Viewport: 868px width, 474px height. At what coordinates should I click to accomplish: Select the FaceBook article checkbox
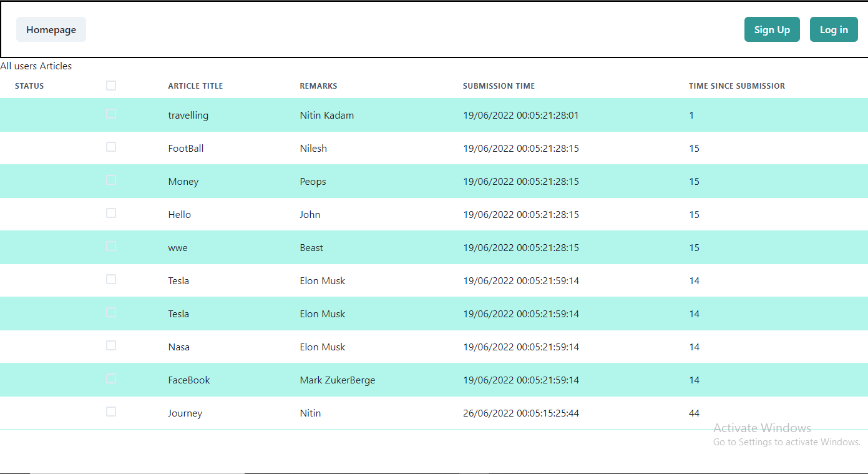tap(111, 378)
